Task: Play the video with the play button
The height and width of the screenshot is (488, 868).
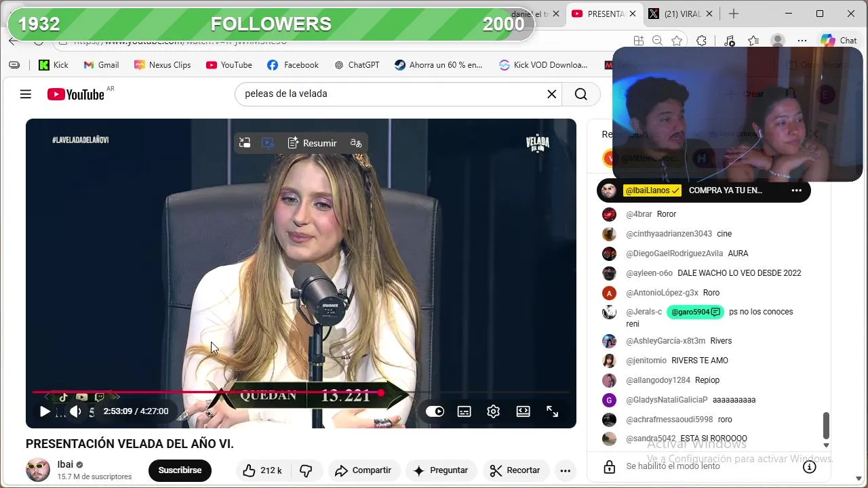Action: pyautogui.click(x=45, y=411)
